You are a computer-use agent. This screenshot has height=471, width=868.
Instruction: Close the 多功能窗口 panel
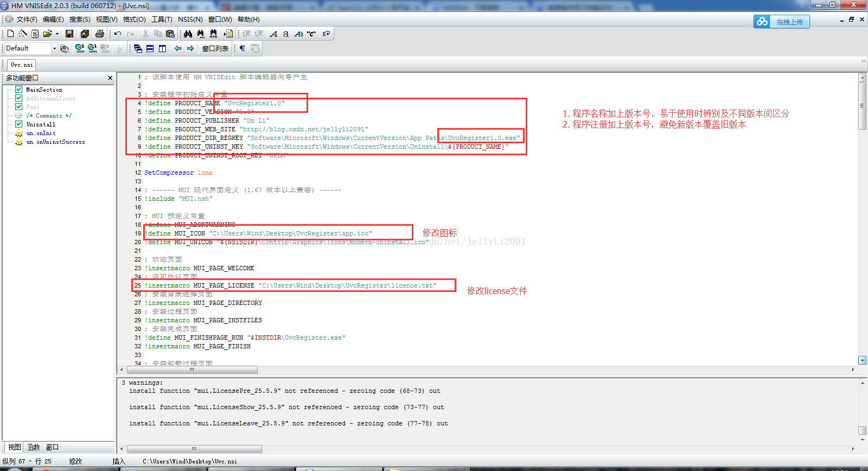[110, 78]
